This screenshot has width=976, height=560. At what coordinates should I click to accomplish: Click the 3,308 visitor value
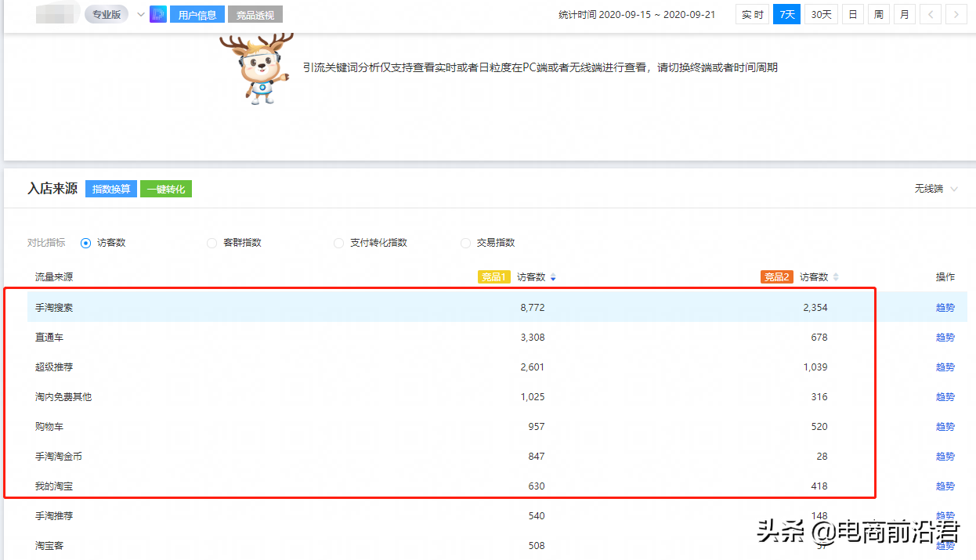[533, 338]
